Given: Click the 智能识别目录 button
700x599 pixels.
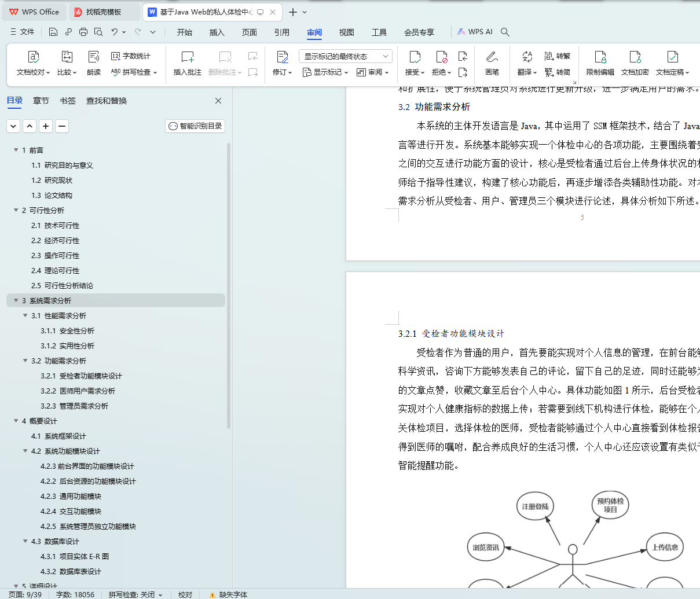Looking at the screenshot, I should pos(195,126).
